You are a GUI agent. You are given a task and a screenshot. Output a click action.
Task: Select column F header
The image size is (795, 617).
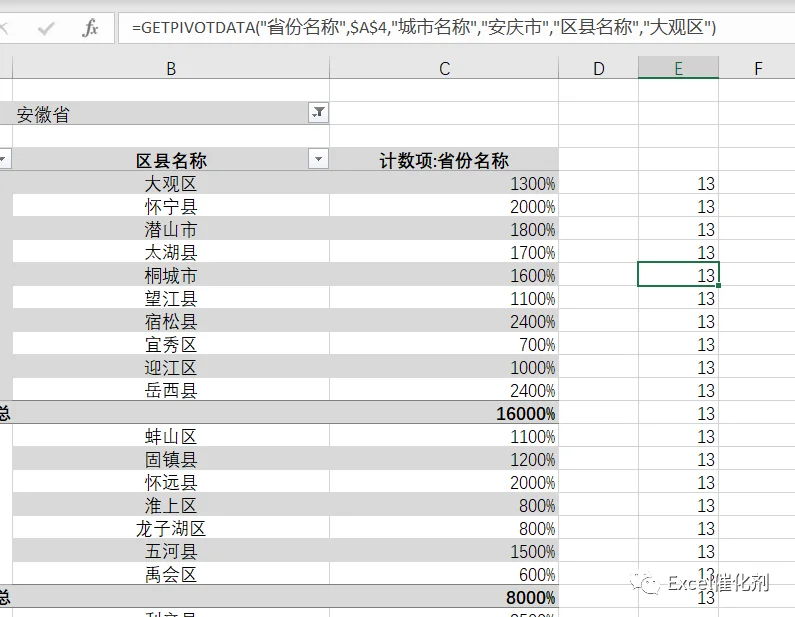[757, 68]
